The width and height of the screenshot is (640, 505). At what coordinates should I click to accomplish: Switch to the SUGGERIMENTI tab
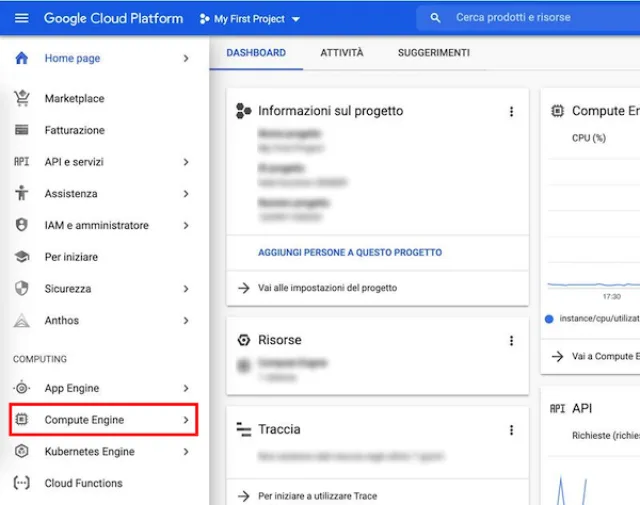pos(434,53)
